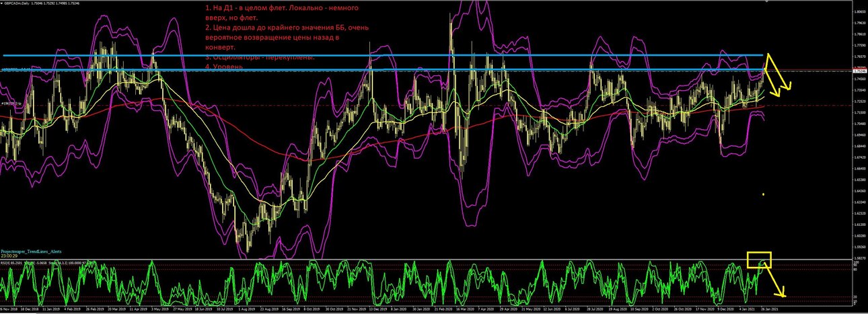Viewport: 868px width, 314px height.
Task: Click the 26 Feb 2019 date label
Action: 95,309
